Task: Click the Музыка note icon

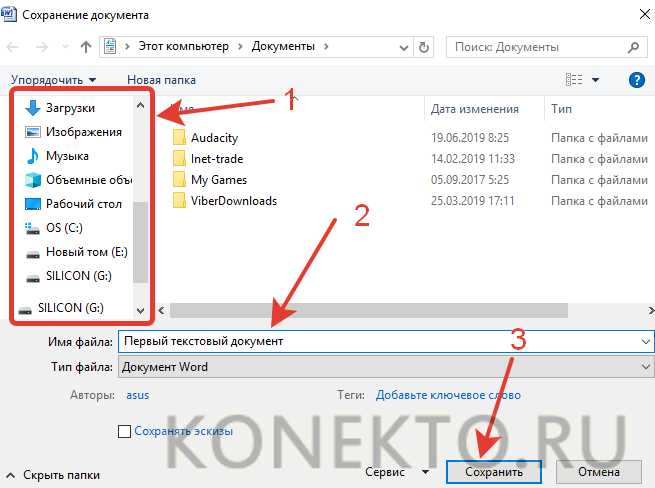Action: tap(33, 156)
